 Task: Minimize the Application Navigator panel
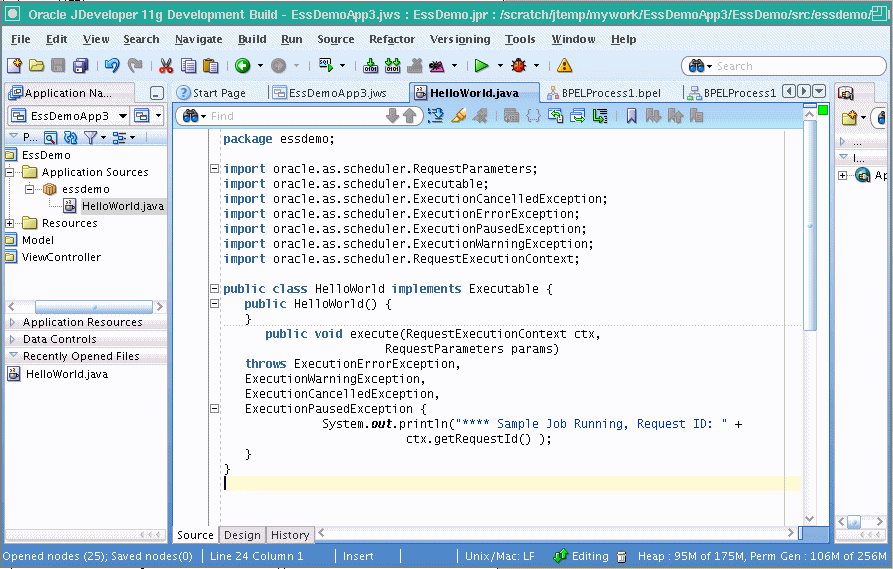tap(157, 93)
